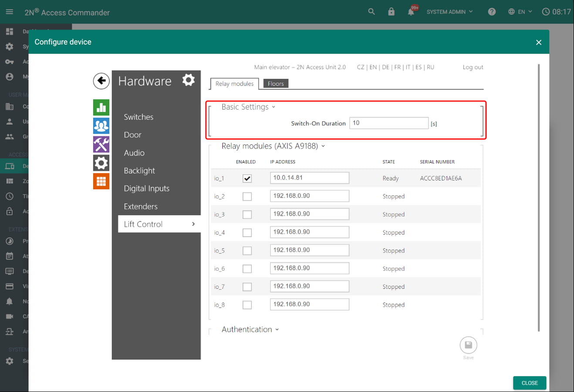This screenshot has height=392, width=574.
Task: Click the Log out link
Action: tap(473, 67)
